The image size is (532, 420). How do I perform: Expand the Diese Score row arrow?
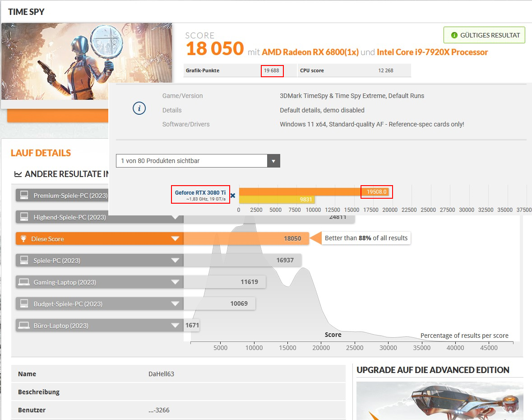coord(175,239)
